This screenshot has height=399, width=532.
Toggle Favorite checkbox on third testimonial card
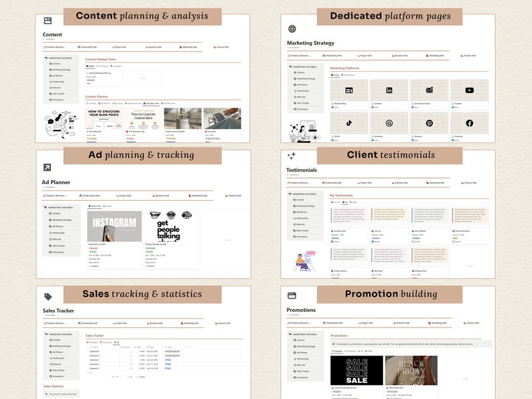tap(413, 242)
